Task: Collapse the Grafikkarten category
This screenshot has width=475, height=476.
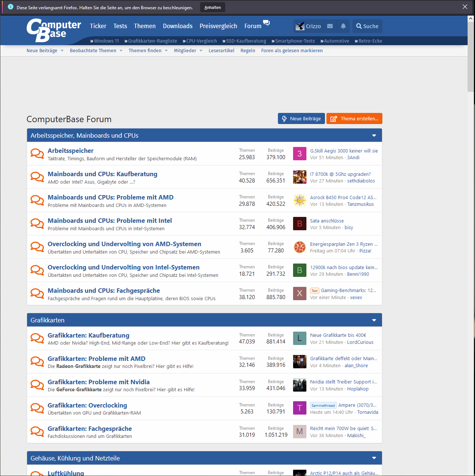Action: pyautogui.click(x=374, y=320)
